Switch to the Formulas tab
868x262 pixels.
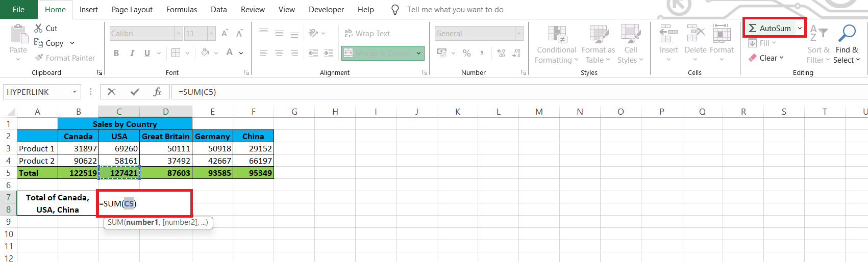click(x=181, y=9)
